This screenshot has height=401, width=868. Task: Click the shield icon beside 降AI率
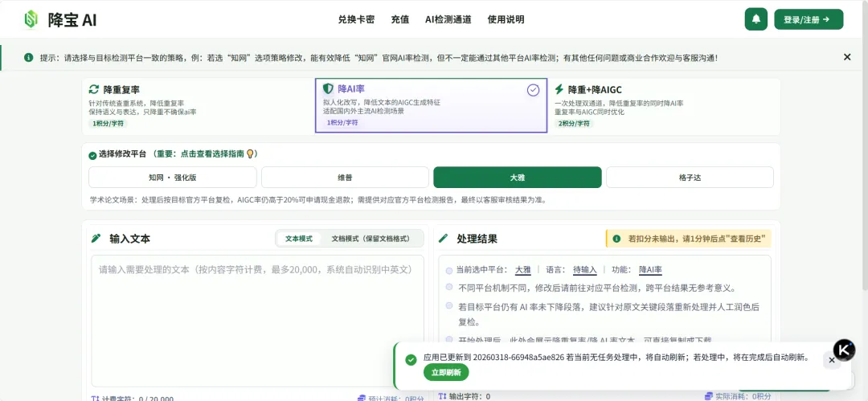328,88
